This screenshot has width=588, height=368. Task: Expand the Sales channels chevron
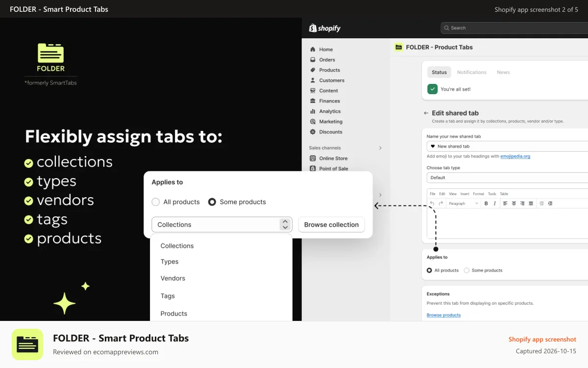tap(380, 148)
